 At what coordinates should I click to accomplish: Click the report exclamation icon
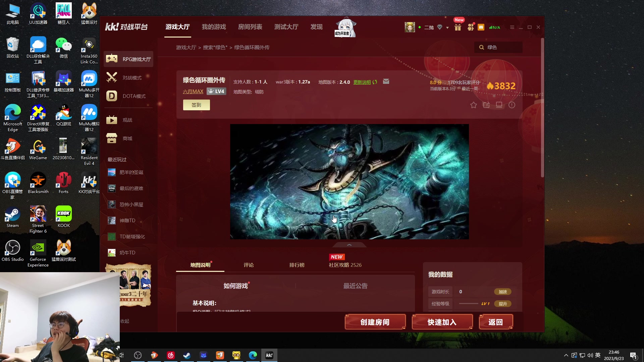click(x=512, y=105)
